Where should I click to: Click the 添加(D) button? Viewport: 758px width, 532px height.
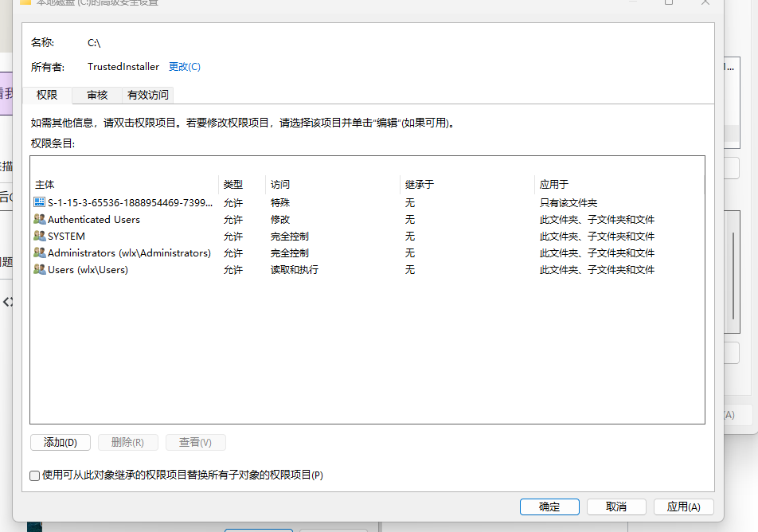pos(61,443)
